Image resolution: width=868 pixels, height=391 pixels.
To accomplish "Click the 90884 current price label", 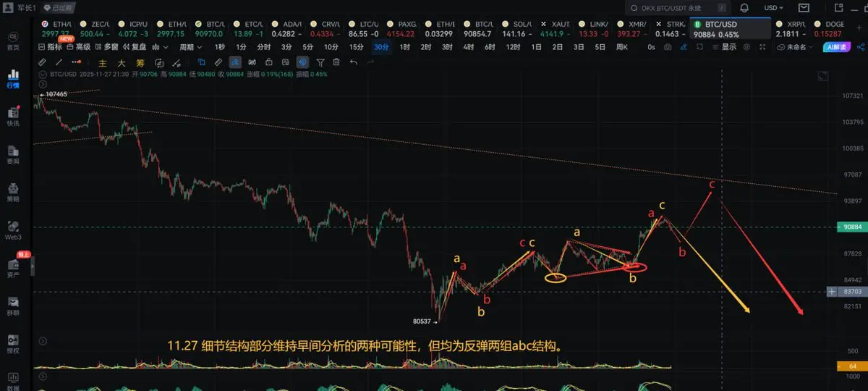I will click(853, 227).
